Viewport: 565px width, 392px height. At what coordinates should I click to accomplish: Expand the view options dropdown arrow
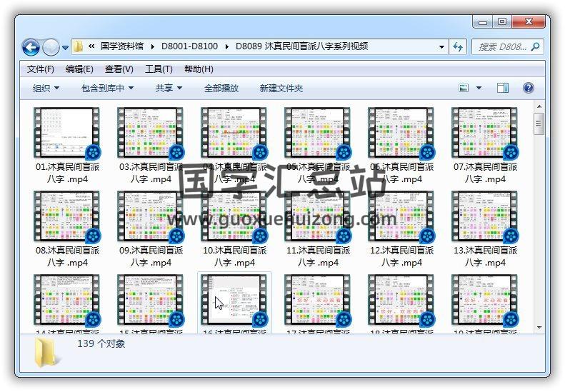[x=479, y=88]
